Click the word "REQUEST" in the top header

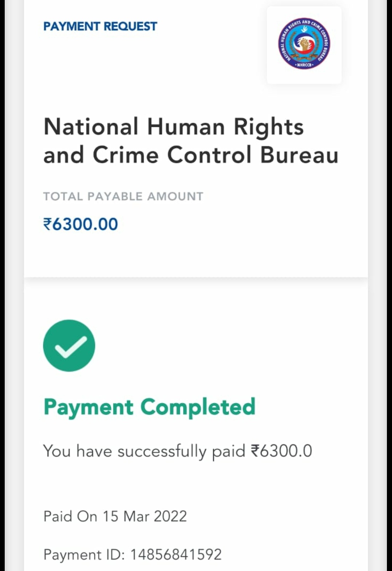tap(130, 26)
